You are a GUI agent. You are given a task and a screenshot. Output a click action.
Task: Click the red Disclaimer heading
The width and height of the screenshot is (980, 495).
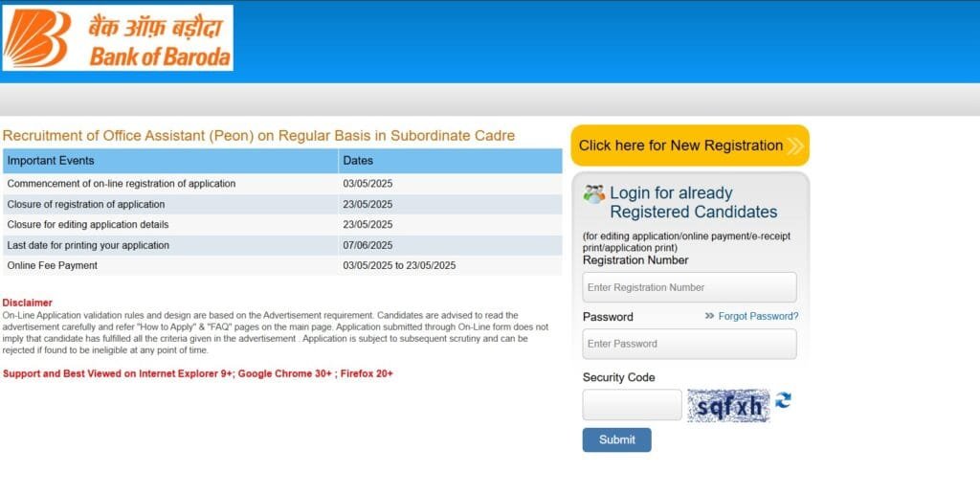(x=27, y=303)
